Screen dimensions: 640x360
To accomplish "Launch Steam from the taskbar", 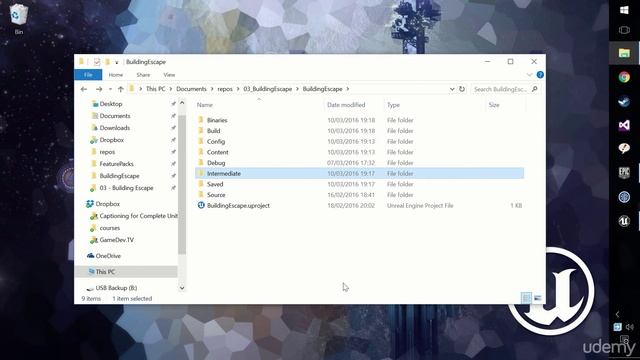I will pos(624,101).
